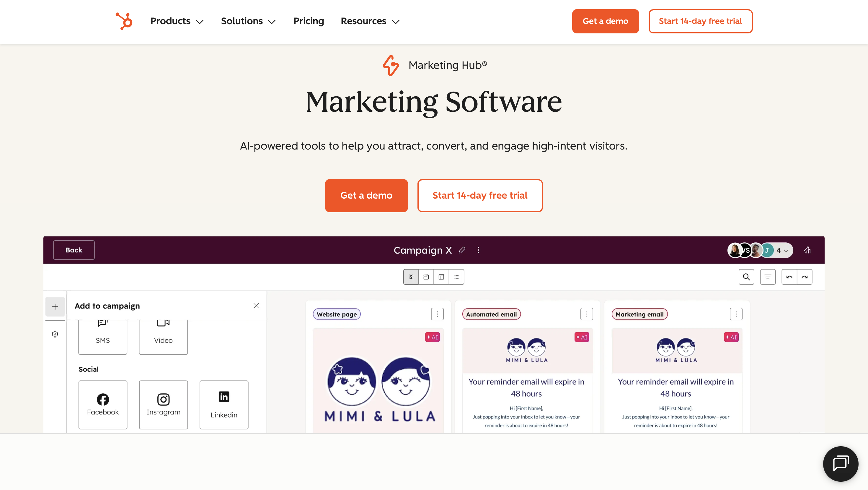868x490 pixels.
Task: Open Website page card three-dot menu
Action: (437, 314)
